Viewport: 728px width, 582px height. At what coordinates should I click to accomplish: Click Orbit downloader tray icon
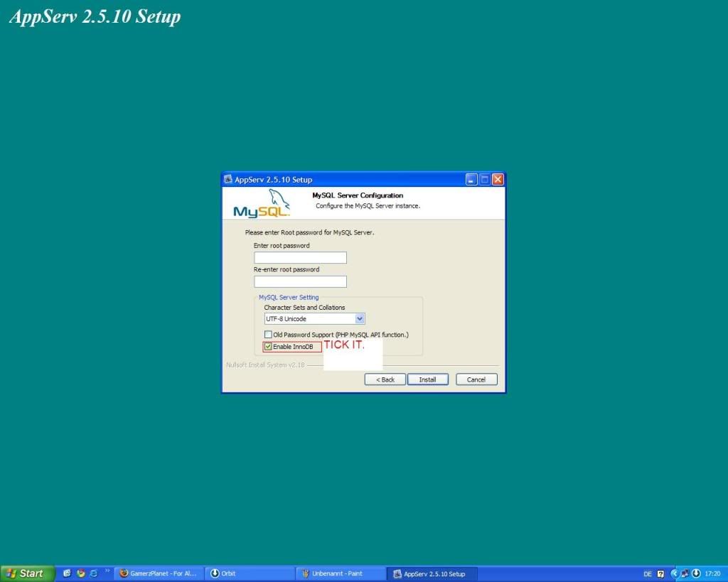[696, 573]
